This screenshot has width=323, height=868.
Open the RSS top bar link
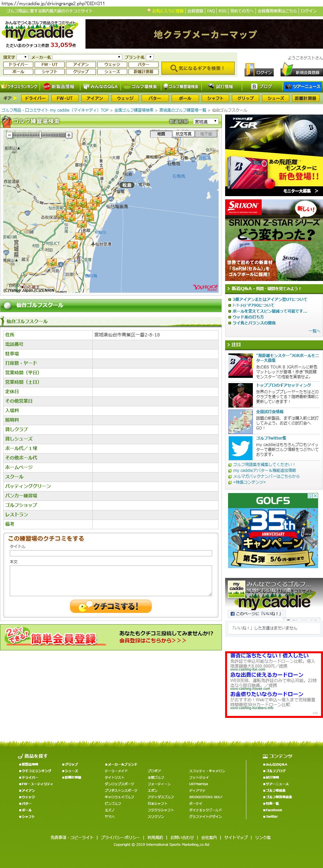point(222,11)
